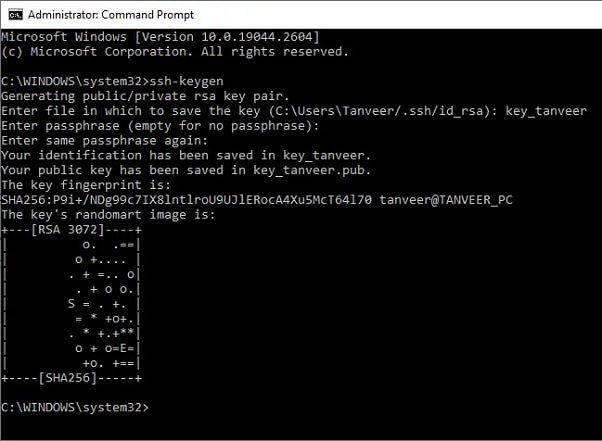The image size is (602, 441).
Task: Click the key_tanveer.pub filename
Action: pos(308,170)
